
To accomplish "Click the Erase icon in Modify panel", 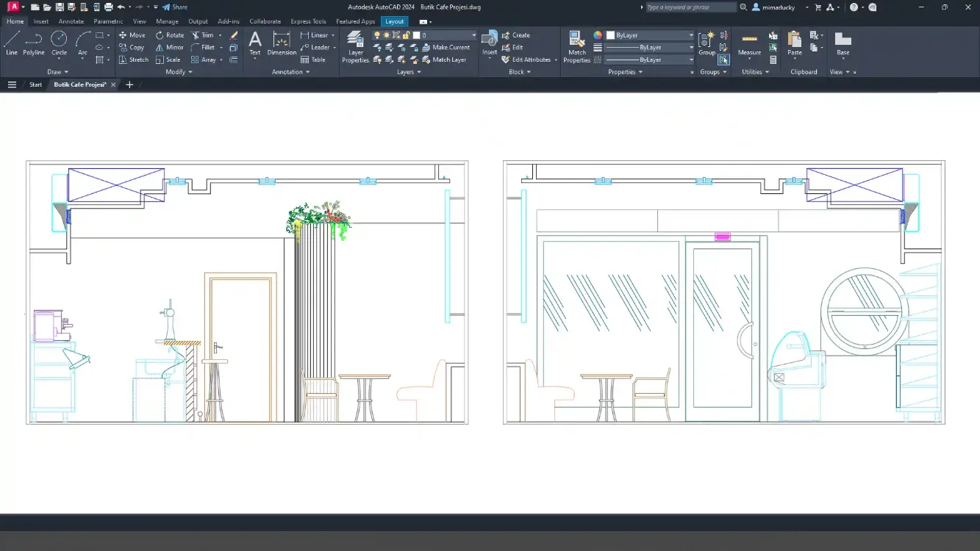I will pos(234,35).
